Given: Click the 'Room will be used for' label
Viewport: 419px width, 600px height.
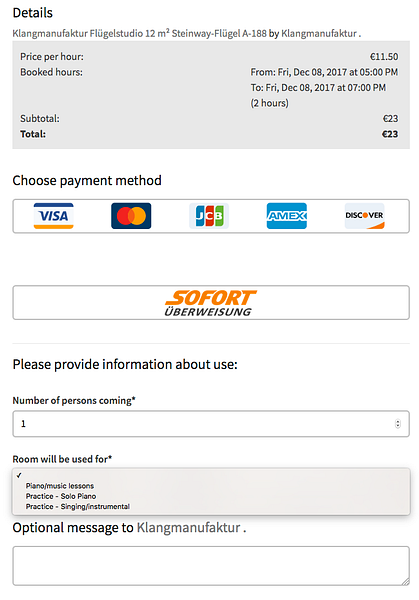Looking at the screenshot, I should point(62,459).
